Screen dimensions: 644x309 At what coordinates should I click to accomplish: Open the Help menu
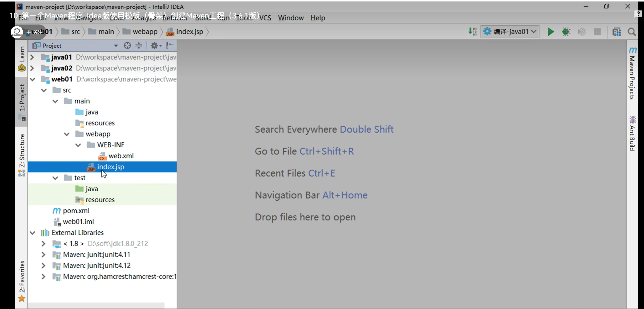(x=318, y=18)
